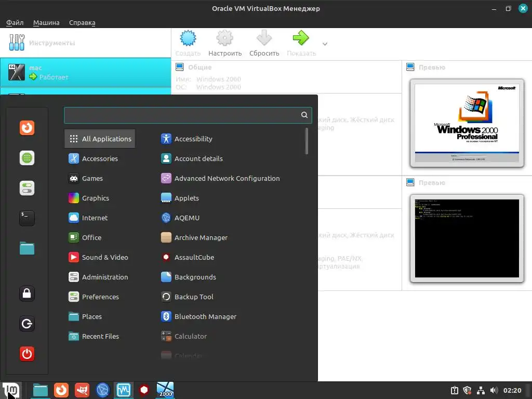Launch Terminal from the menu sidebar
The image size is (532, 399).
pos(27,218)
